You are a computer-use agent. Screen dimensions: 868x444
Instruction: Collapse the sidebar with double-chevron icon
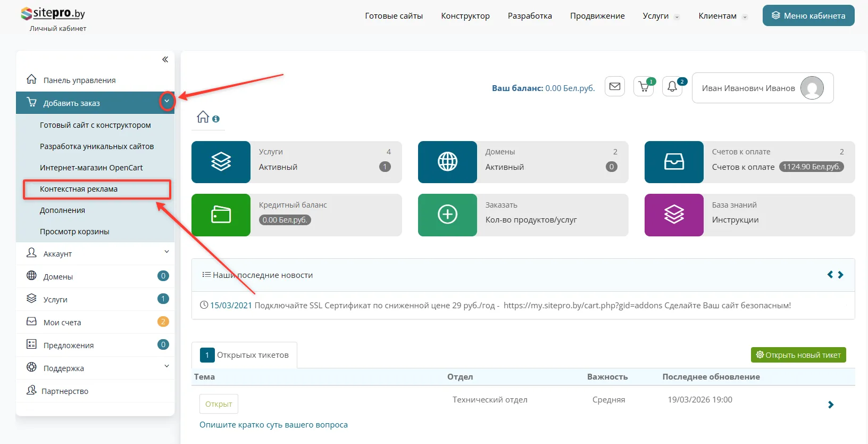[x=165, y=60]
